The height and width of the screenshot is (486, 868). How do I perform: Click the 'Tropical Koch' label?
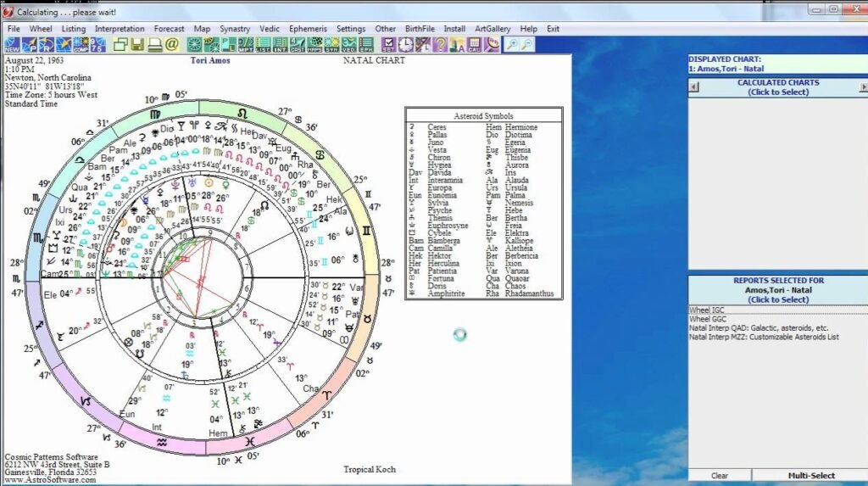[x=370, y=469]
